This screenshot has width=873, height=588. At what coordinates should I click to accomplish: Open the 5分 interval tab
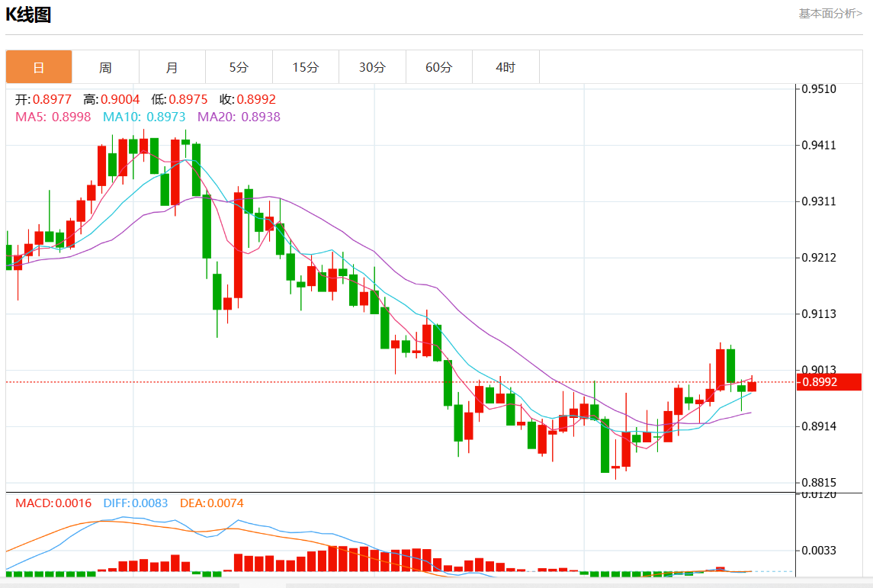(239, 67)
